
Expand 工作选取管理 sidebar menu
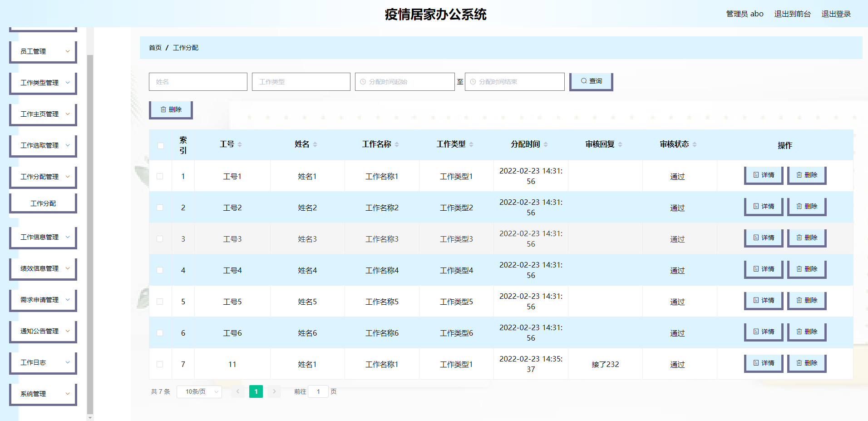coord(43,146)
